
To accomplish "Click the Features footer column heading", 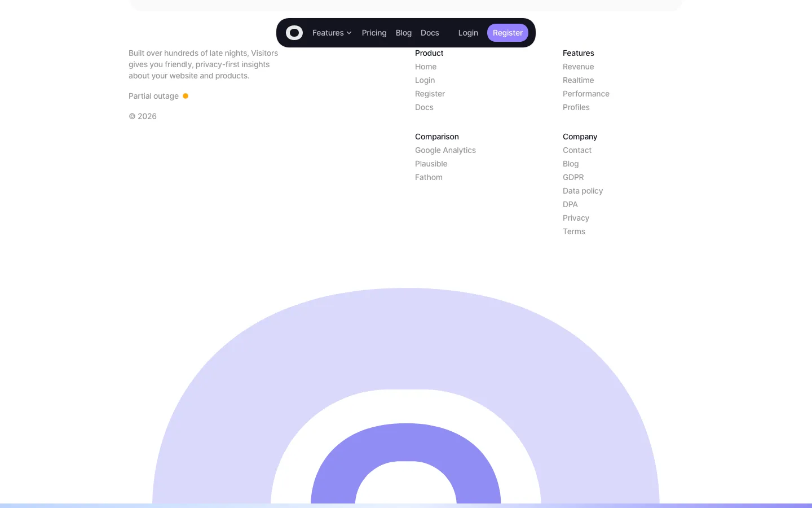I will click(x=579, y=53).
